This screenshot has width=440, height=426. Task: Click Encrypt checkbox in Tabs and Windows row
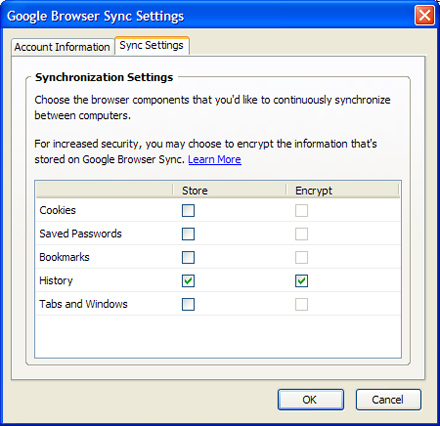coord(301,304)
